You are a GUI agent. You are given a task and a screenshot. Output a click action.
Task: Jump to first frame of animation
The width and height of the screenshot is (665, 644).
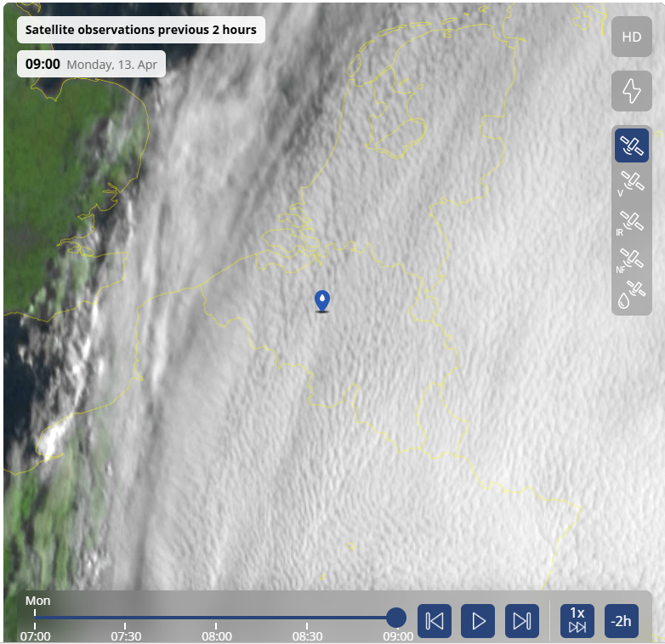pos(435,621)
